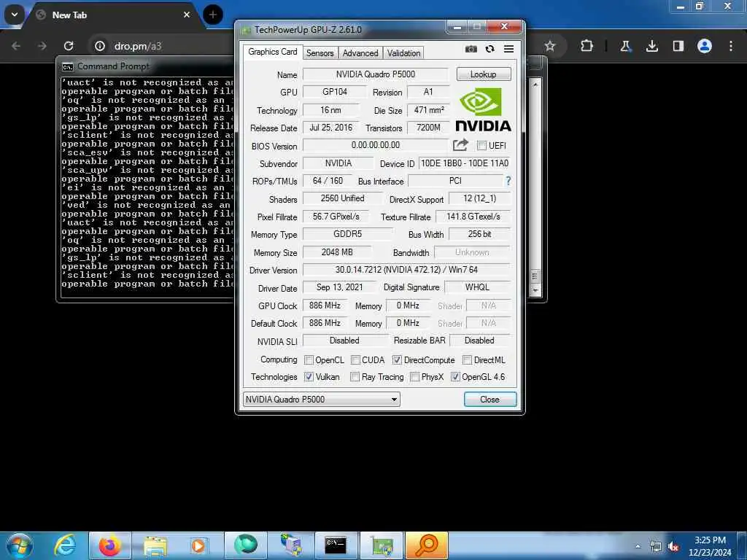The image size is (747, 560).
Task: Click the Device ID field value
Action: click(464, 163)
